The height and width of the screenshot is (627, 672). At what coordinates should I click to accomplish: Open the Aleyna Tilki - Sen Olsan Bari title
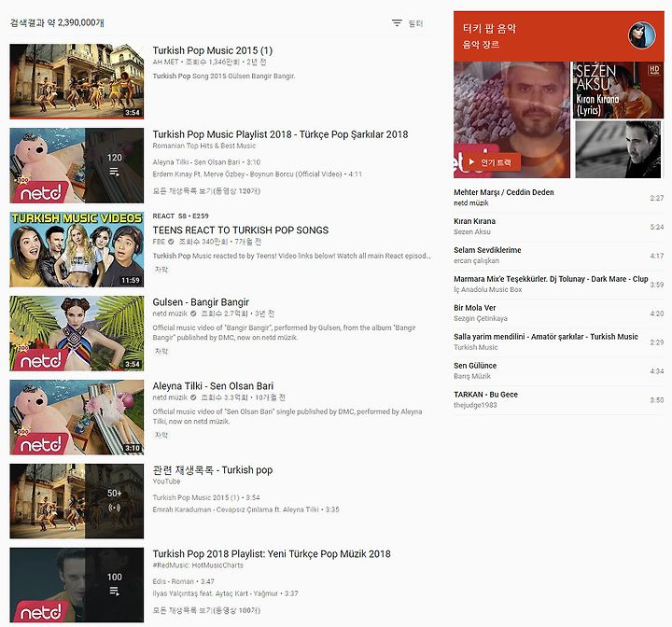pos(213,386)
